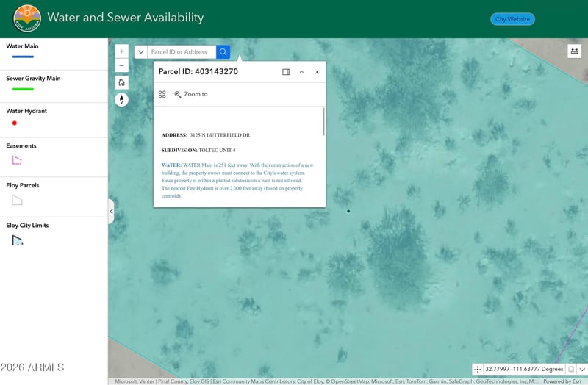Open the City Website link
Viewport: 588px width, 385px height.
512,19
